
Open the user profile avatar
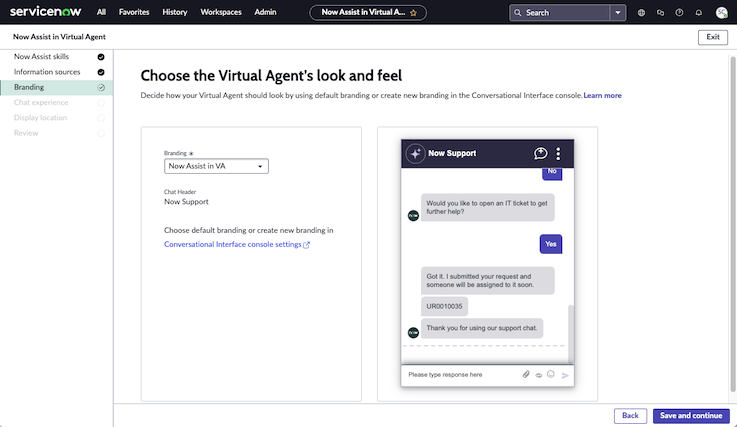tap(721, 13)
